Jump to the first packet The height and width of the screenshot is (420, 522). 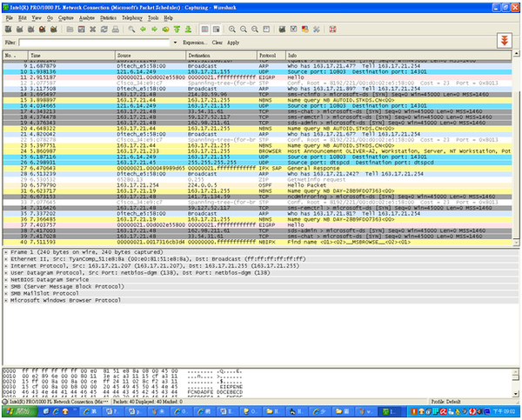click(x=177, y=30)
